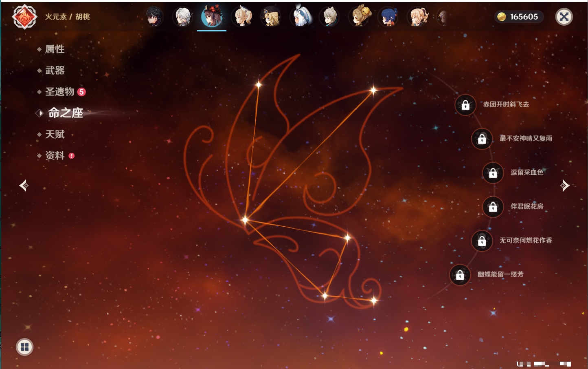The width and height of the screenshot is (588, 369).
Task: Close the character screen with the X button
Action: [x=564, y=17]
